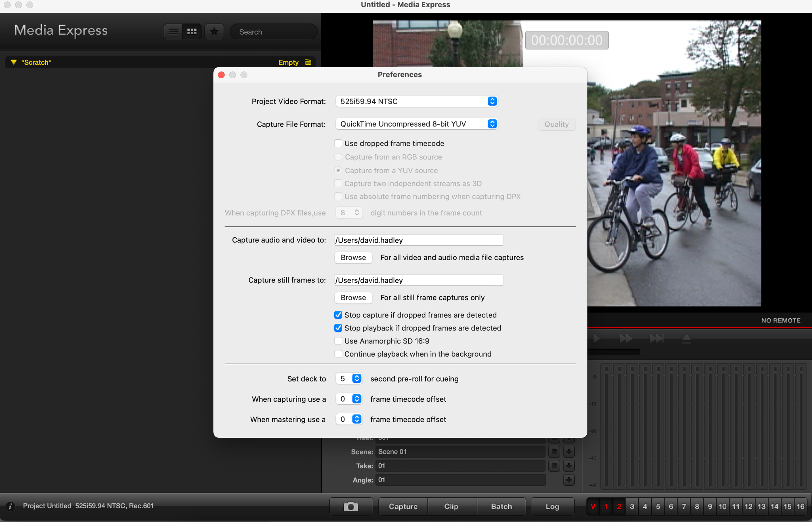Uncheck Stop capture if dropped frames detected
Viewport: 812px width, 522px height.
pyautogui.click(x=338, y=315)
